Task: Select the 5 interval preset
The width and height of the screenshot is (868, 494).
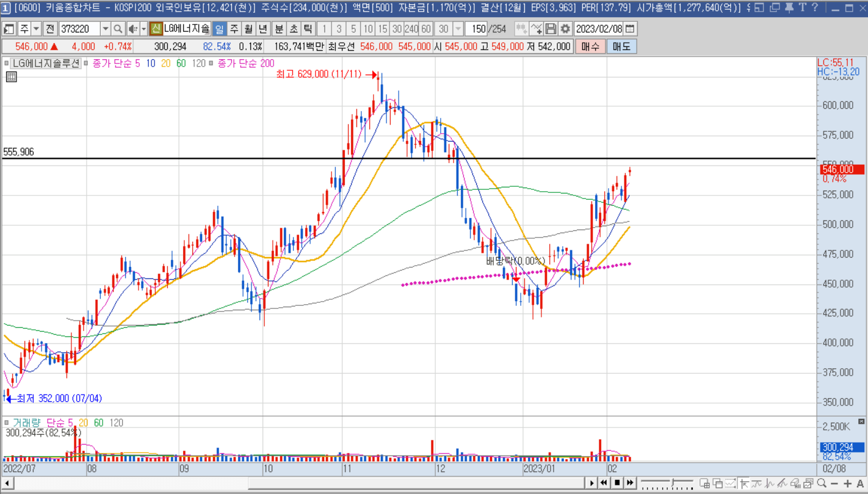Action: click(353, 29)
